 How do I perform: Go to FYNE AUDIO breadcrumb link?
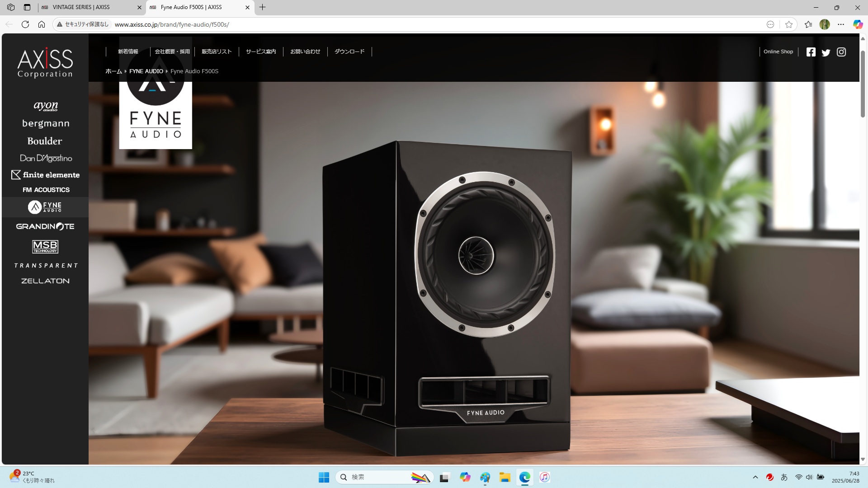tap(146, 71)
